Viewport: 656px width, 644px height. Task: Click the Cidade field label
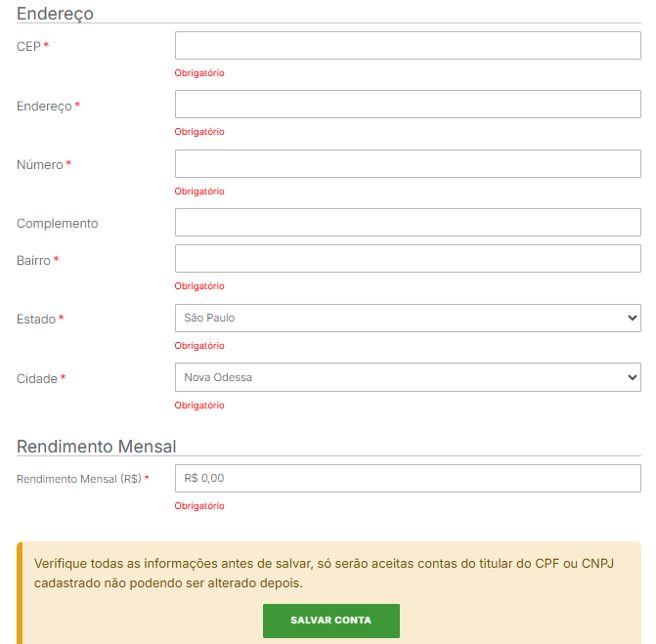click(x=37, y=379)
